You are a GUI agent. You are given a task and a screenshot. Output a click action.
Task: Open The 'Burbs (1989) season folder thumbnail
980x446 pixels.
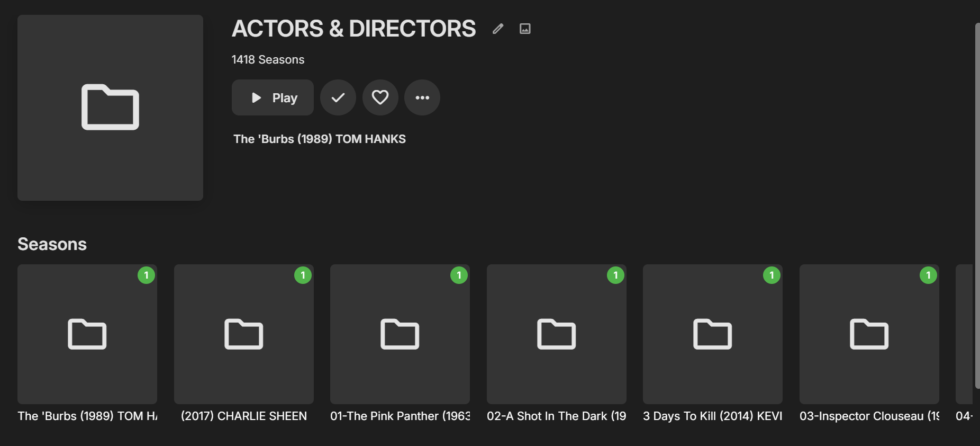click(x=87, y=334)
